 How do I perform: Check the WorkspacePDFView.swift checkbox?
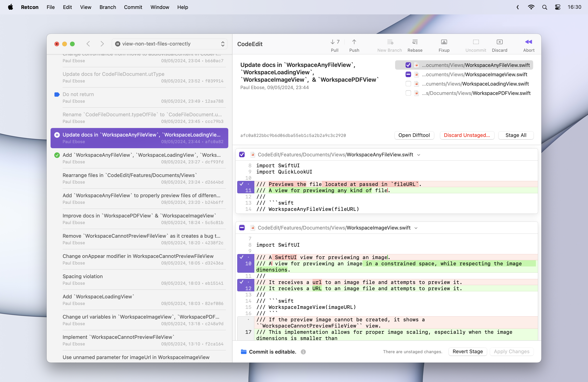coord(408,93)
